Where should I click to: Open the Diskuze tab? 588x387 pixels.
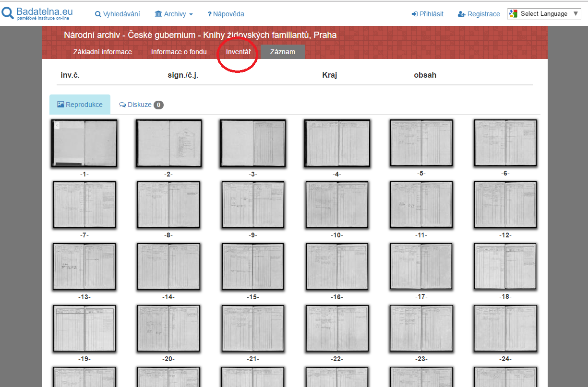(x=141, y=105)
